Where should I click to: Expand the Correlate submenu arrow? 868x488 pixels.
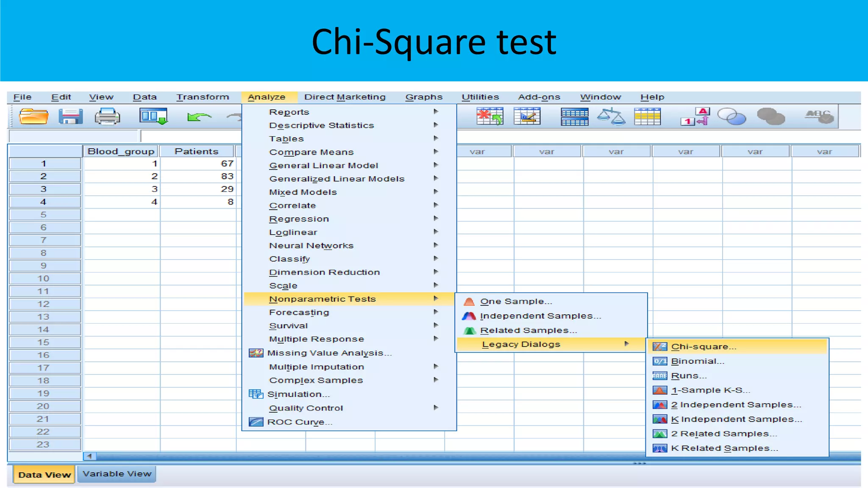pyautogui.click(x=436, y=205)
